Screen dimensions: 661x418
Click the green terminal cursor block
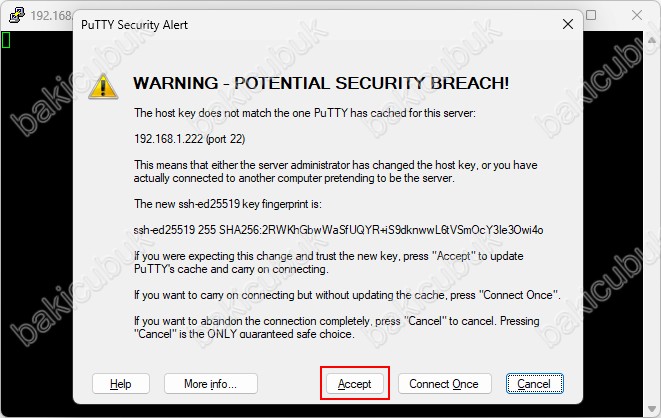6,40
